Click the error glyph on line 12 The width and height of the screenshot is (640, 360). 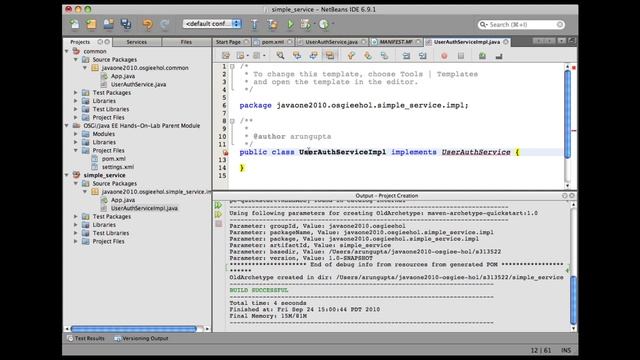point(225,153)
